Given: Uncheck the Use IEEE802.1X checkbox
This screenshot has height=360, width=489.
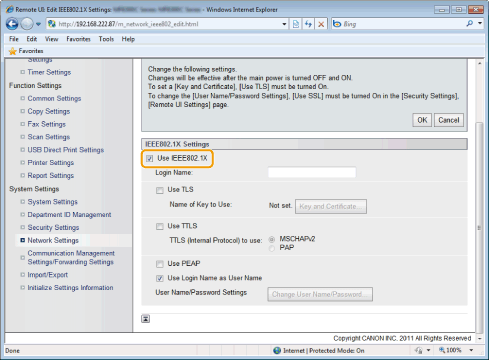Looking at the screenshot, I should point(150,158).
